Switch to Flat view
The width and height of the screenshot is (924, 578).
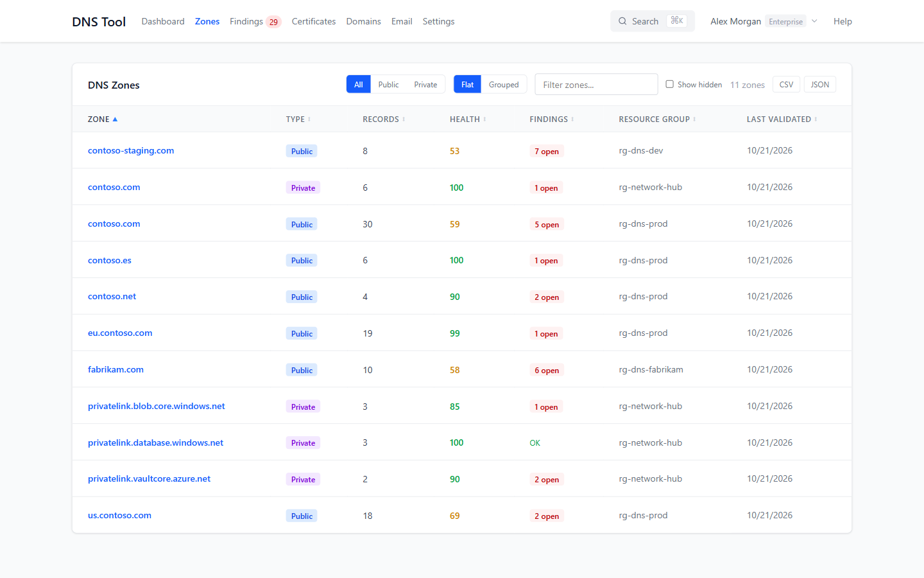coord(467,84)
